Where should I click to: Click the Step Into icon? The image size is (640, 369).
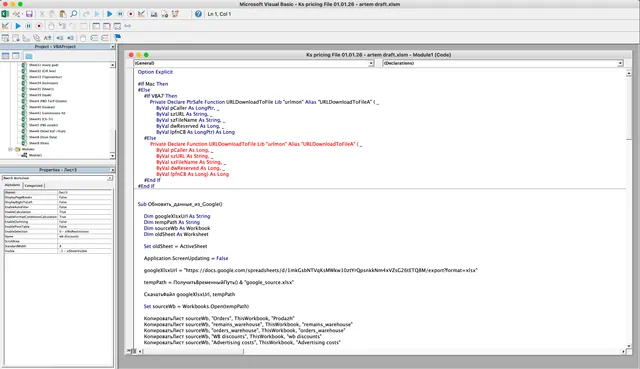pyautogui.click(x=62, y=26)
